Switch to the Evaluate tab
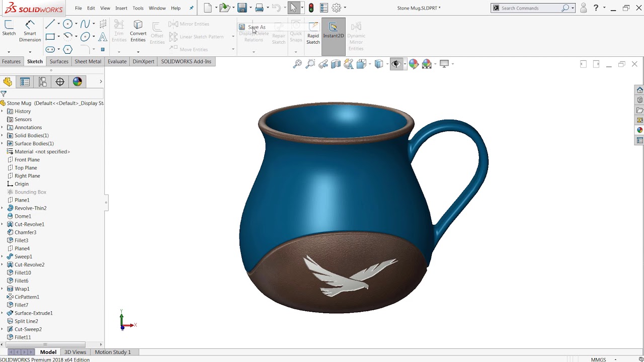The image size is (644, 362). tap(117, 61)
